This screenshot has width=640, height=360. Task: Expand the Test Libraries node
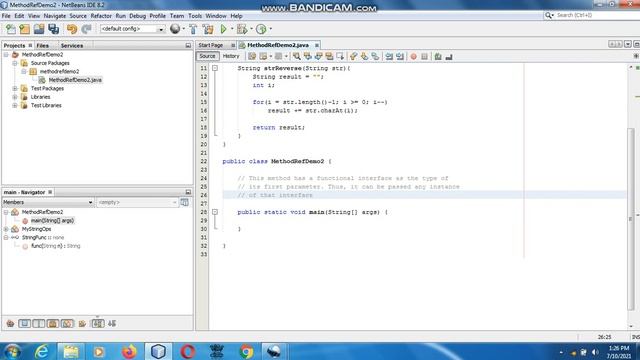click(x=15, y=106)
